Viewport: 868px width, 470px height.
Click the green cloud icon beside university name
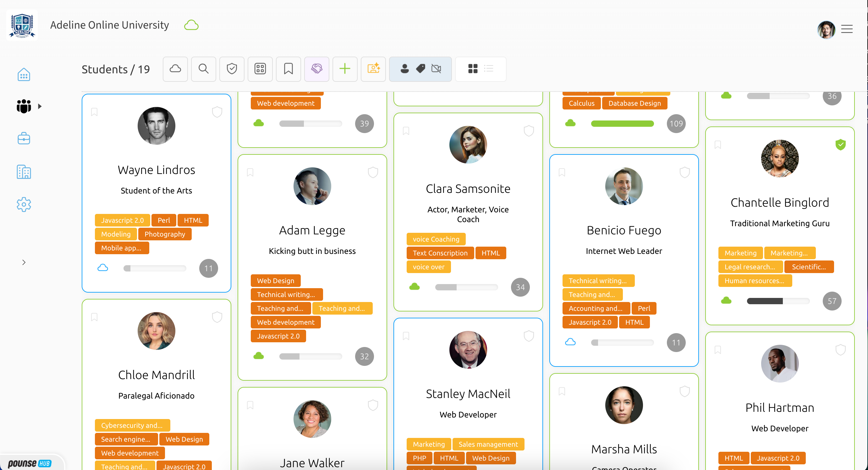click(191, 25)
